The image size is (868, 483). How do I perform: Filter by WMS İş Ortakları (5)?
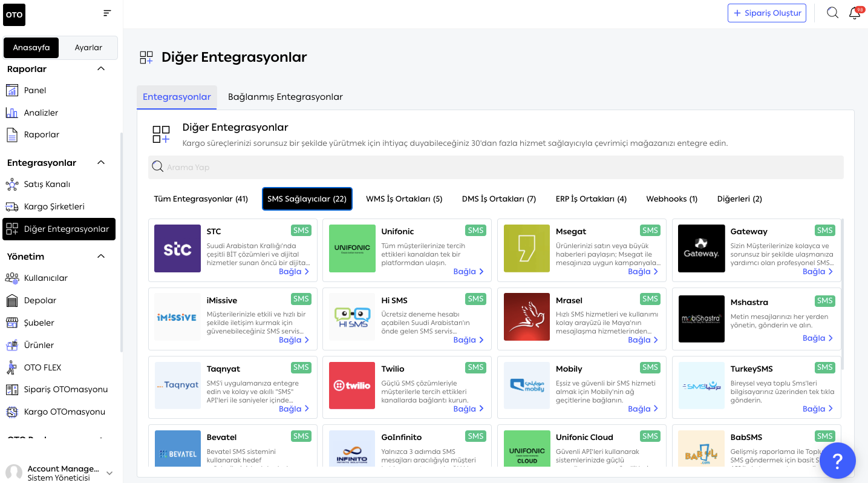click(x=404, y=199)
